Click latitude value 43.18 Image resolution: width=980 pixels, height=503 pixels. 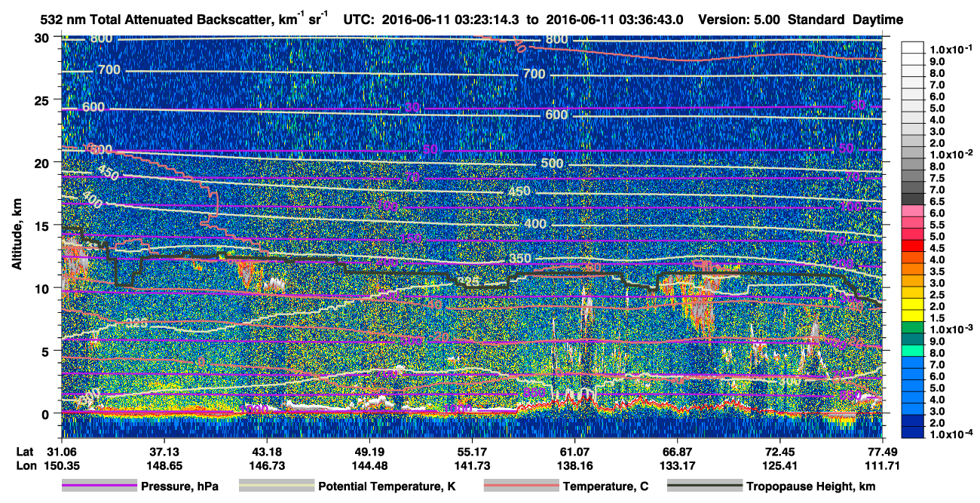coord(265,451)
